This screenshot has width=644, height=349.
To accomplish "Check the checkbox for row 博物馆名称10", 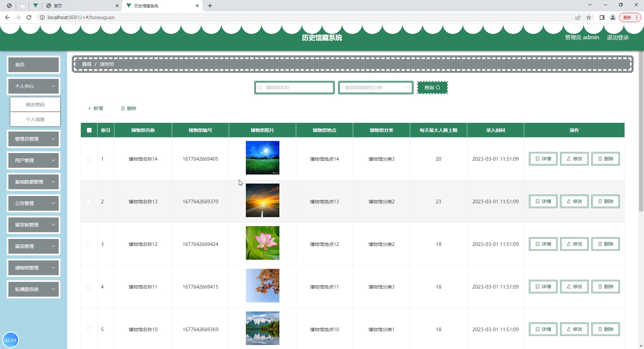I will 89,330.
